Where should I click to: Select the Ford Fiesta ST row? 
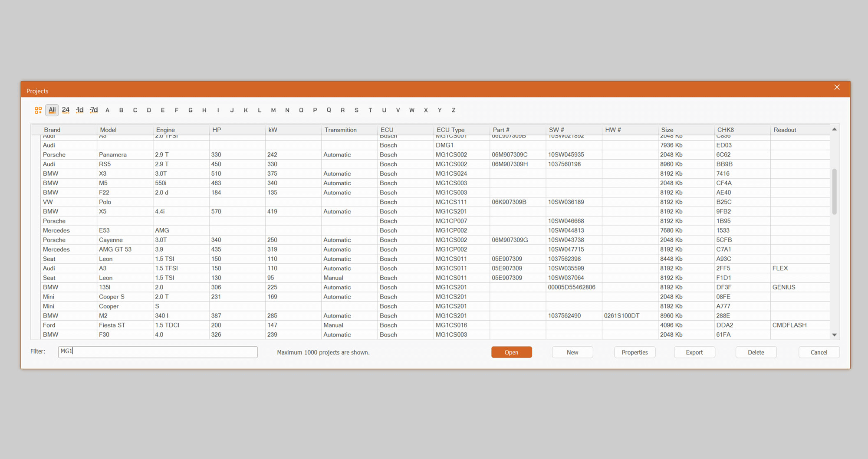(435, 325)
